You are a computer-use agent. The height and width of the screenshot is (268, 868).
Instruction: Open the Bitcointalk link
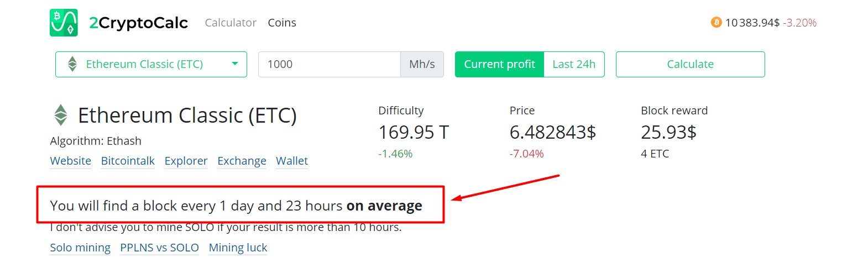[x=128, y=161]
